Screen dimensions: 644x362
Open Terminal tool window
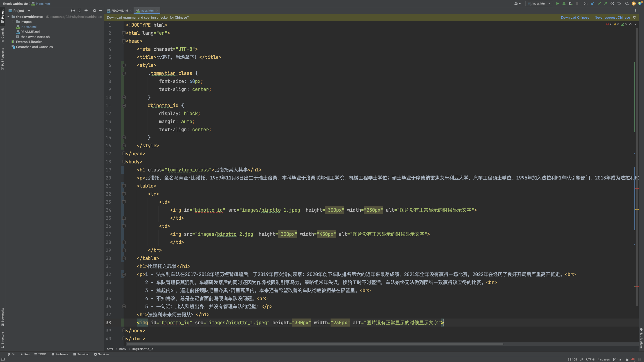click(x=81, y=354)
